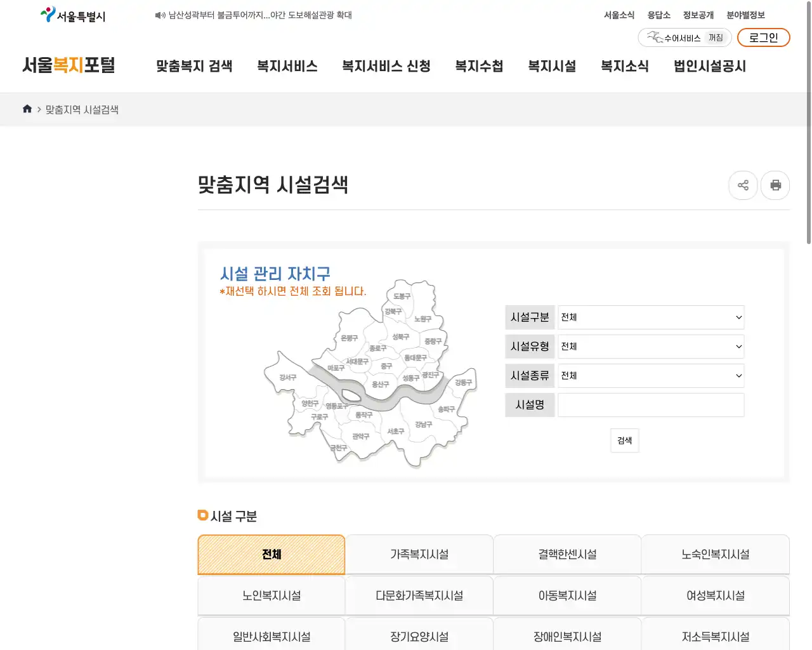Open the 응답소 top link
The width and height of the screenshot is (812, 650).
pyautogui.click(x=659, y=15)
